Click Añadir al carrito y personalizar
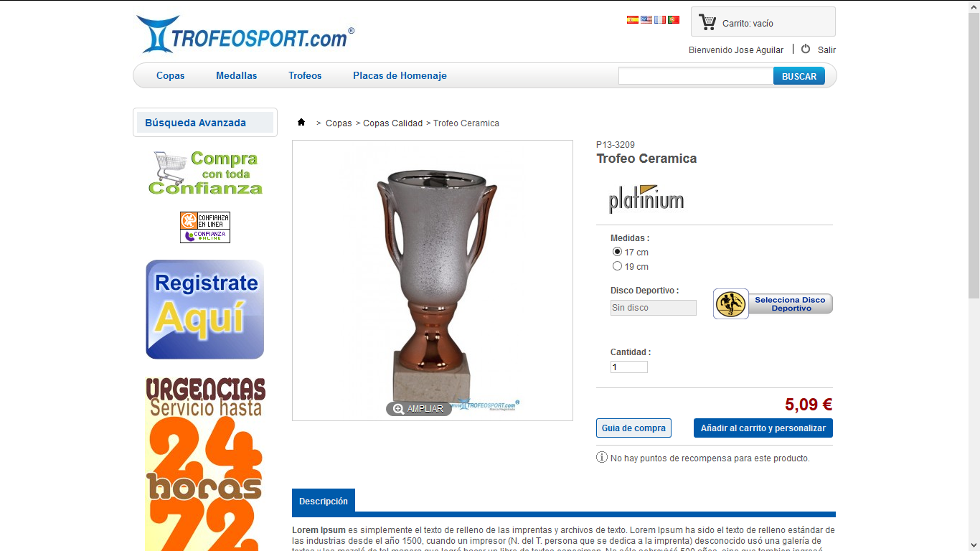 coord(763,428)
